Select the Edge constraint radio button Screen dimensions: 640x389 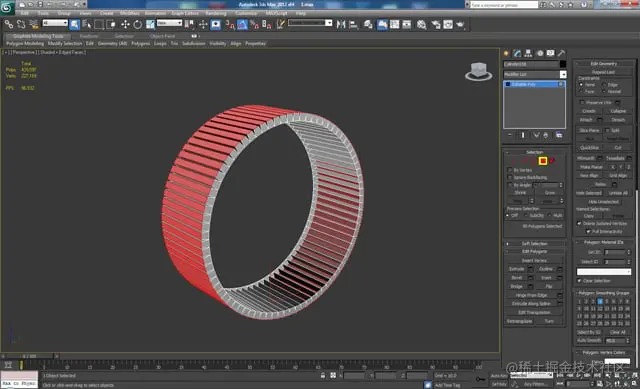[x=604, y=84]
